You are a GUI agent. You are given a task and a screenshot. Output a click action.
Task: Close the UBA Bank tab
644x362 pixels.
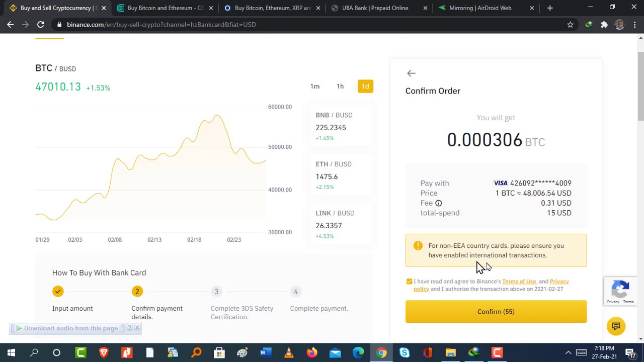(x=425, y=8)
